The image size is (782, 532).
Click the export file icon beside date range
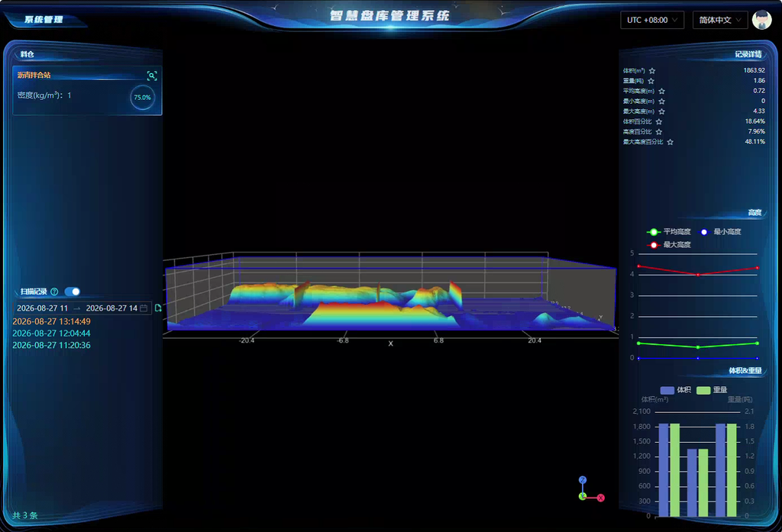[158, 308]
